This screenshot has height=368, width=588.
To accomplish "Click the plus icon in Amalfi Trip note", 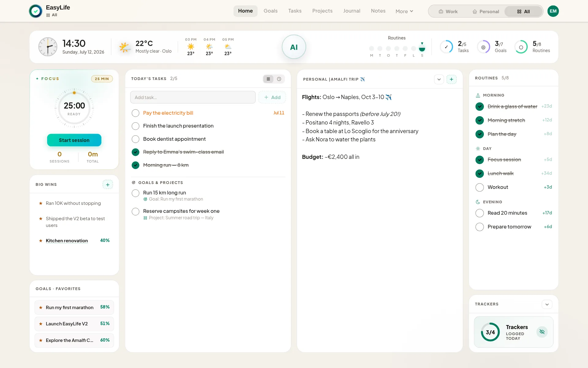I will click(x=451, y=79).
